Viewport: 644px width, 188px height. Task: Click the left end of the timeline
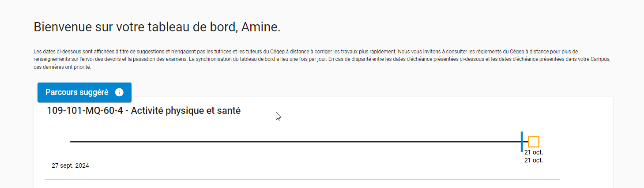(x=72, y=142)
